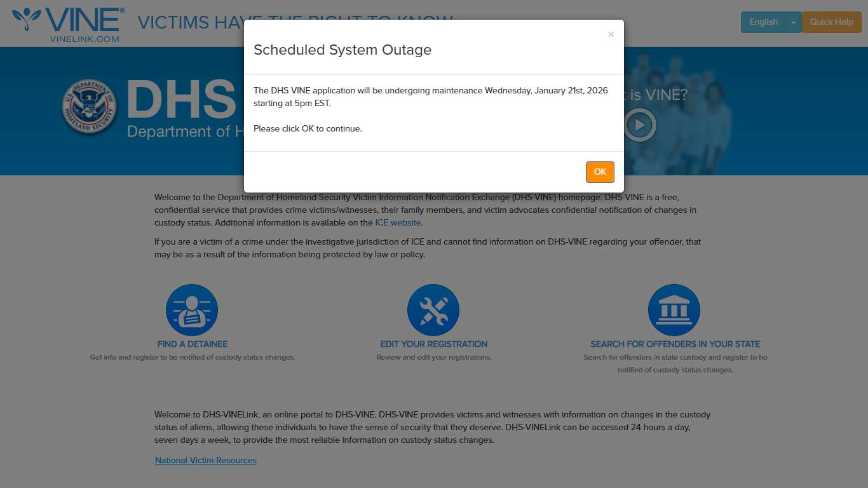Select FIND A DETAINEE text link
The height and width of the screenshot is (488, 868).
tap(193, 344)
